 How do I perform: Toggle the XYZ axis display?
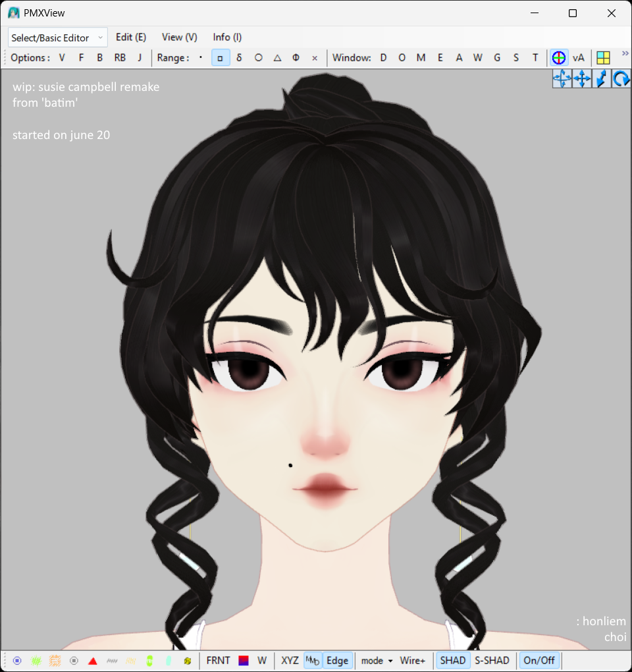click(290, 660)
